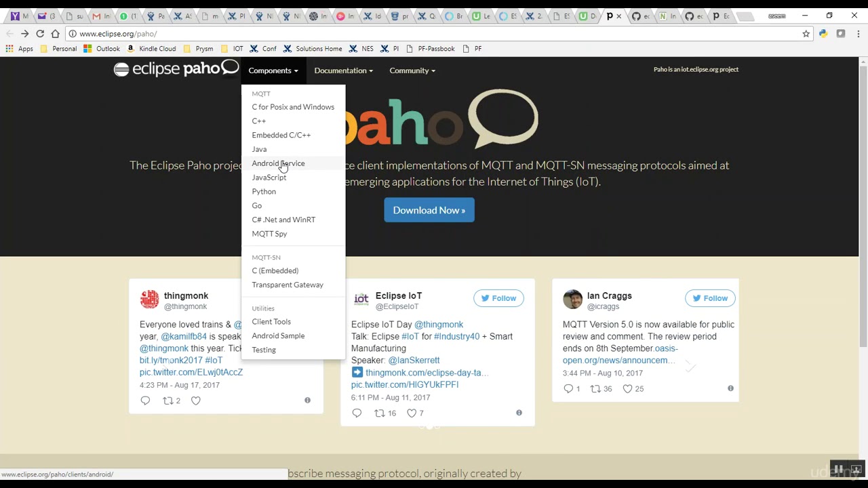Expand the Community dropdown

click(x=412, y=70)
